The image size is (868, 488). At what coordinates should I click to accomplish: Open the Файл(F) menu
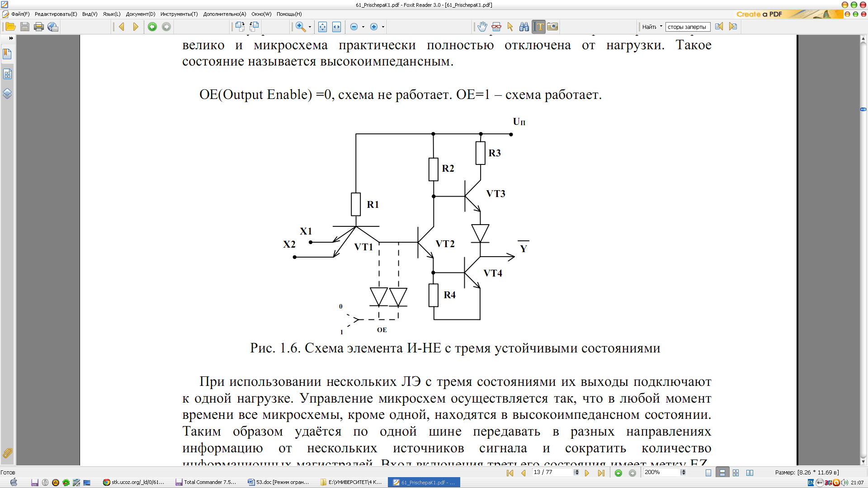point(20,14)
